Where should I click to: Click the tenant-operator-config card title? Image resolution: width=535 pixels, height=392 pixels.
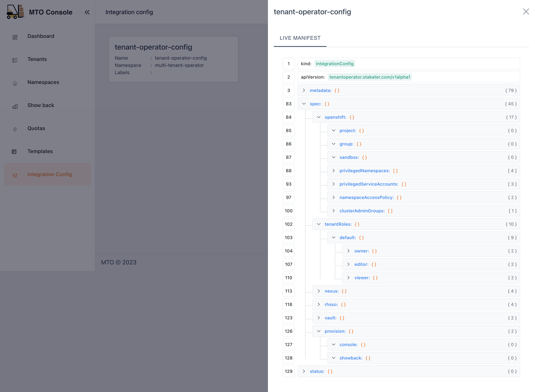point(153,47)
